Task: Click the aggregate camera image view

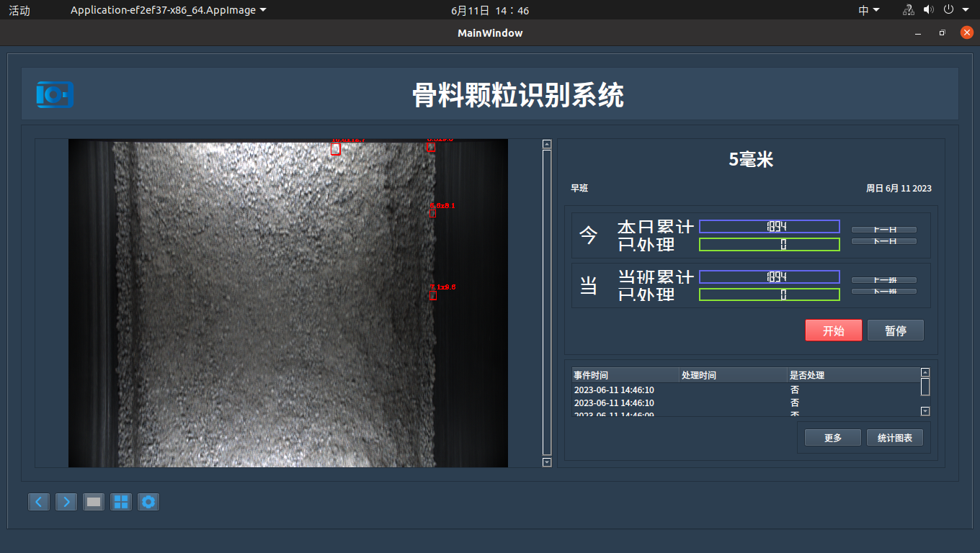Action: pos(288,303)
